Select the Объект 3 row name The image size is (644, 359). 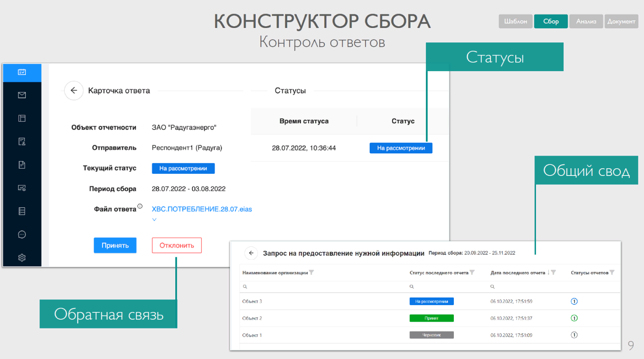click(252, 301)
